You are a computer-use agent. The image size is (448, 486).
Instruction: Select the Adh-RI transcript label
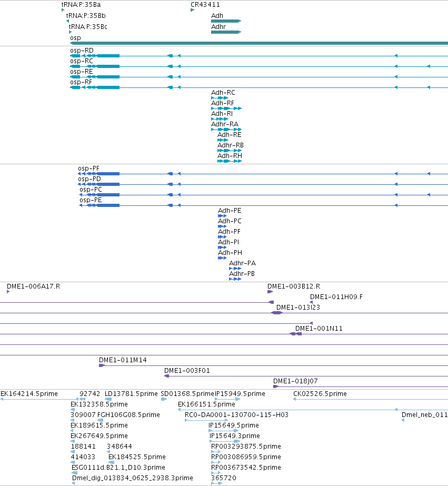click(222, 114)
